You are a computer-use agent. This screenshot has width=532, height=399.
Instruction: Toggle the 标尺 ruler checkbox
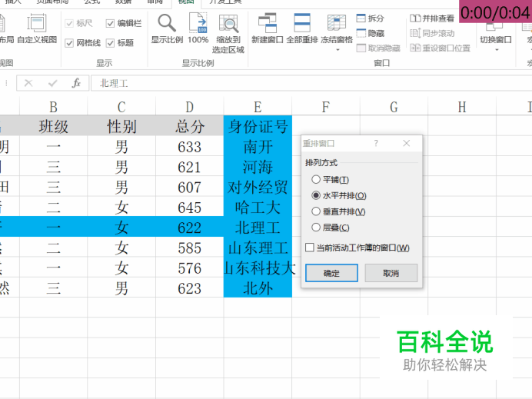[x=69, y=23]
